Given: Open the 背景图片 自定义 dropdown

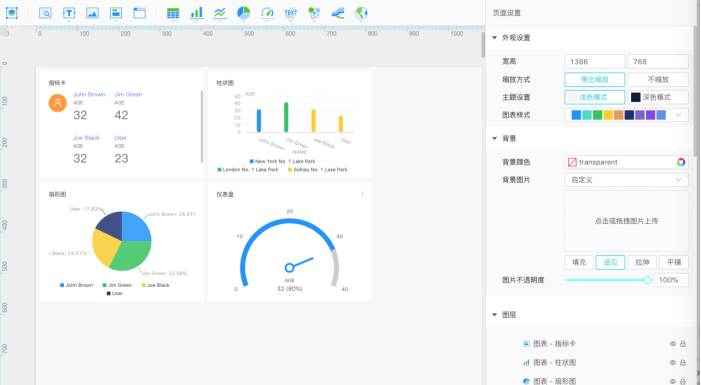Looking at the screenshot, I should [x=626, y=180].
